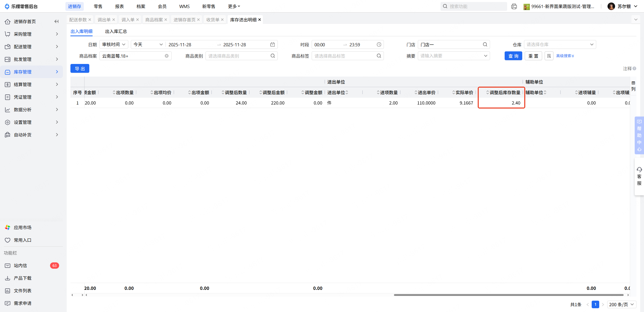Sort by 实际单价 column
The image size is (644, 312).
pos(454,93)
